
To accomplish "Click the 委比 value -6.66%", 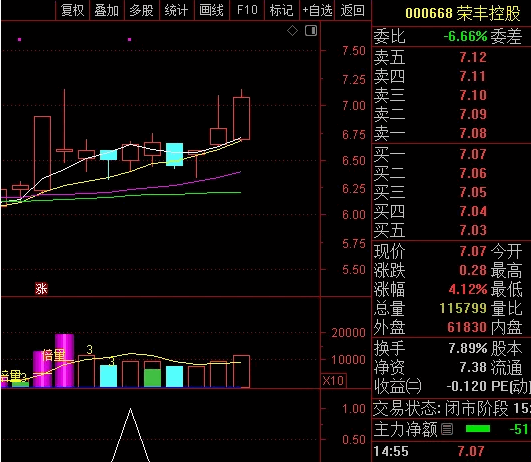I will point(465,36).
